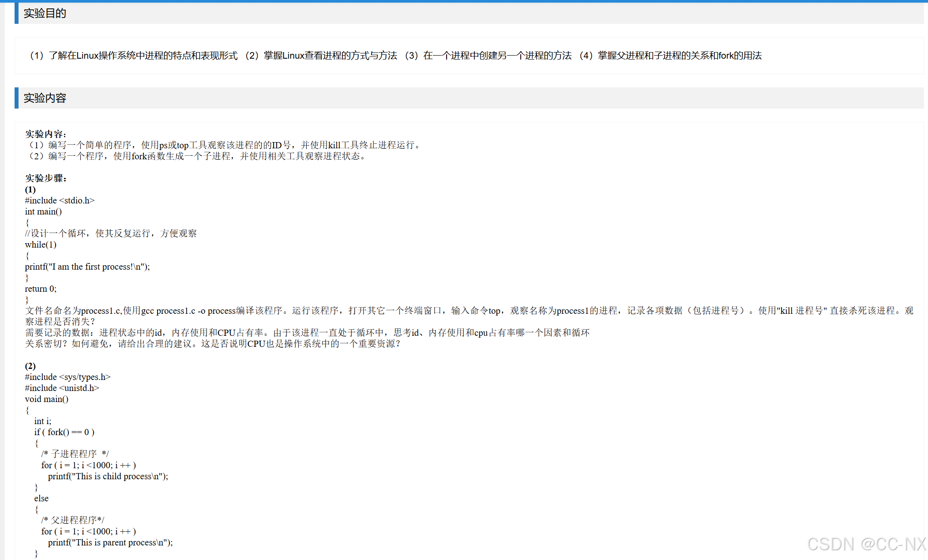Screen dimensions: 928x560
Task: Click the if ( fork() == 0 ) line
Action: click(64, 432)
